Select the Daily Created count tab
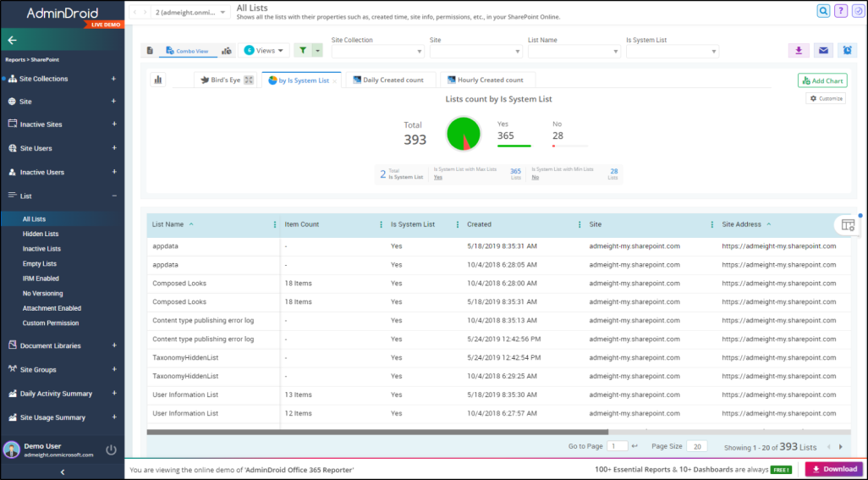Image resolution: width=868 pixels, height=480 pixels. pyautogui.click(x=391, y=80)
